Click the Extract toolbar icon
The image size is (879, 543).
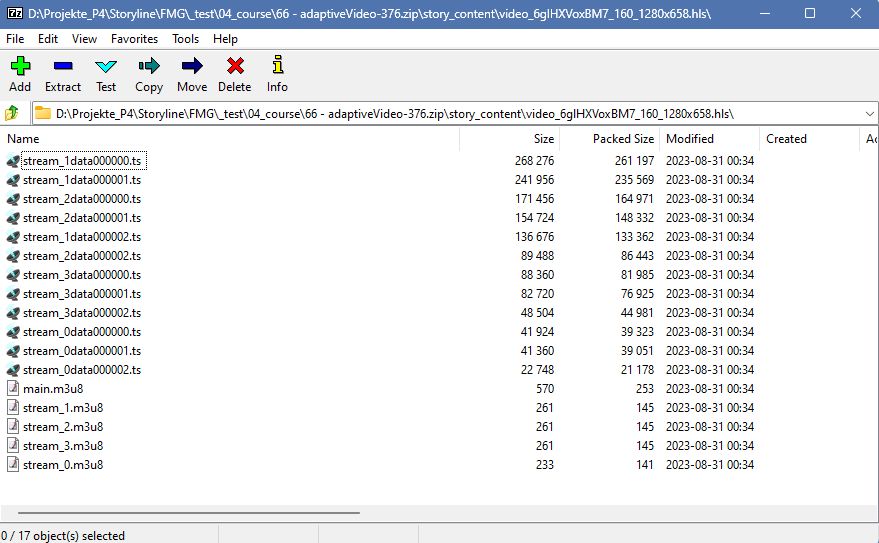(x=63, y=66)
